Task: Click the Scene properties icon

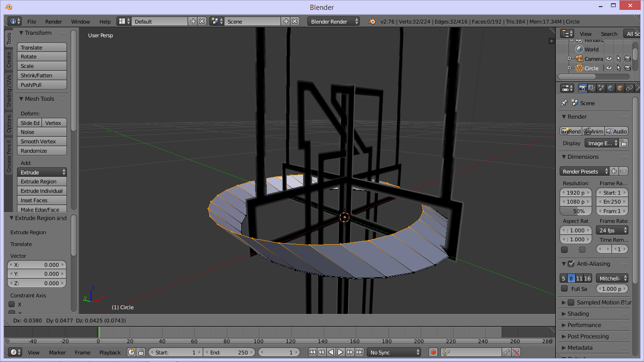Action: click(x=600, y=88)
